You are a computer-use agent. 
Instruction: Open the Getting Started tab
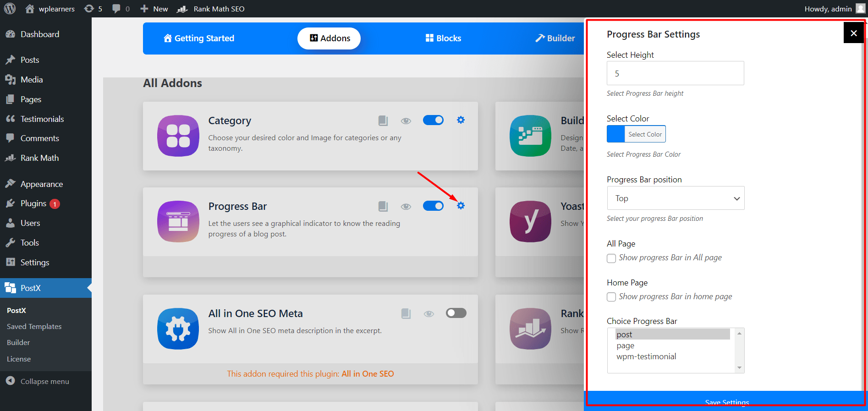(199, 38)
